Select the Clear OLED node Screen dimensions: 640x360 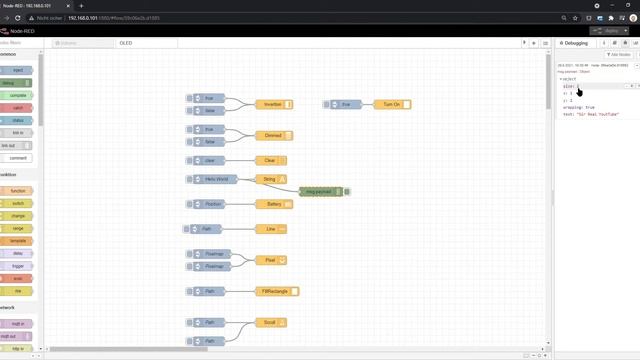[x=270, y=160]
